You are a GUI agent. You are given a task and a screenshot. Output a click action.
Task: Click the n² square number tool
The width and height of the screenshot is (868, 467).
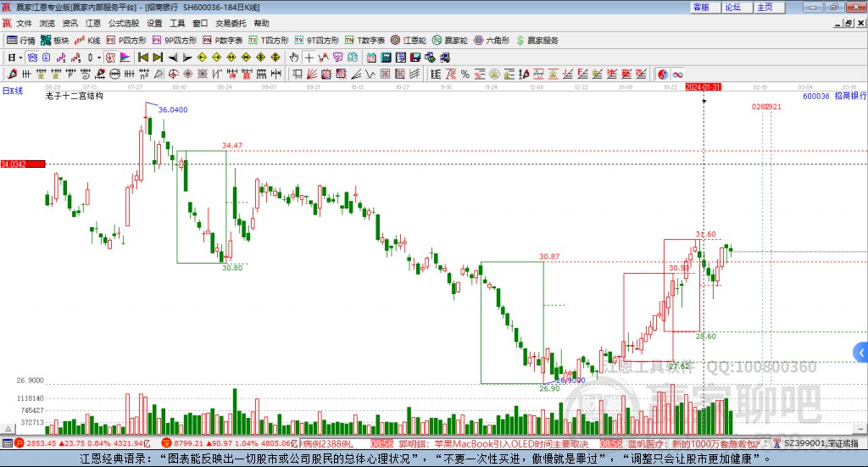(x=144, y=74)
